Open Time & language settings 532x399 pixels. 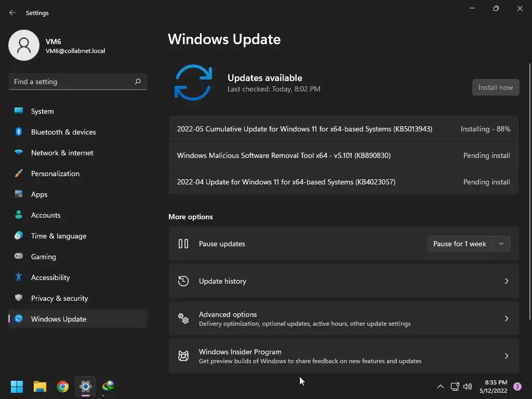[78, 235]
